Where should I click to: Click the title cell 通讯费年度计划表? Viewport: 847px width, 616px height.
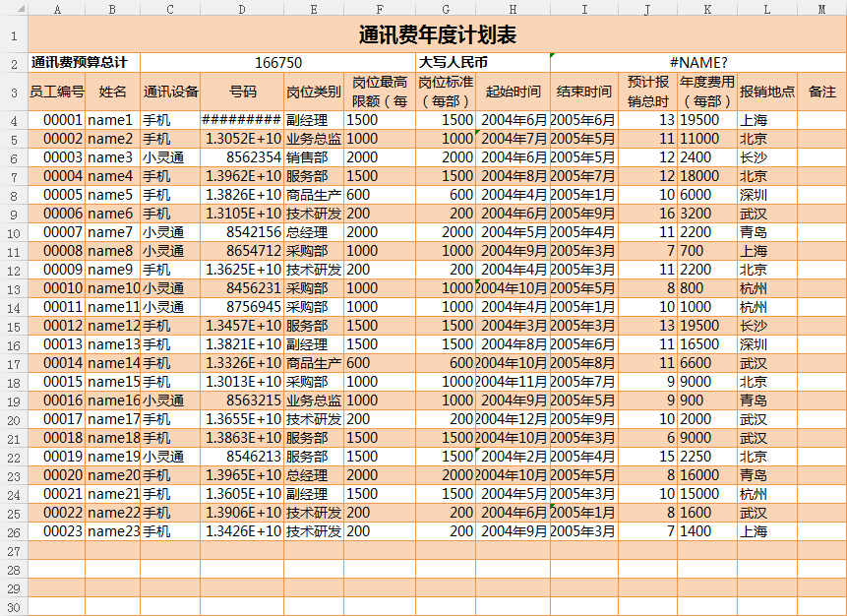click(x=437, y=35)
